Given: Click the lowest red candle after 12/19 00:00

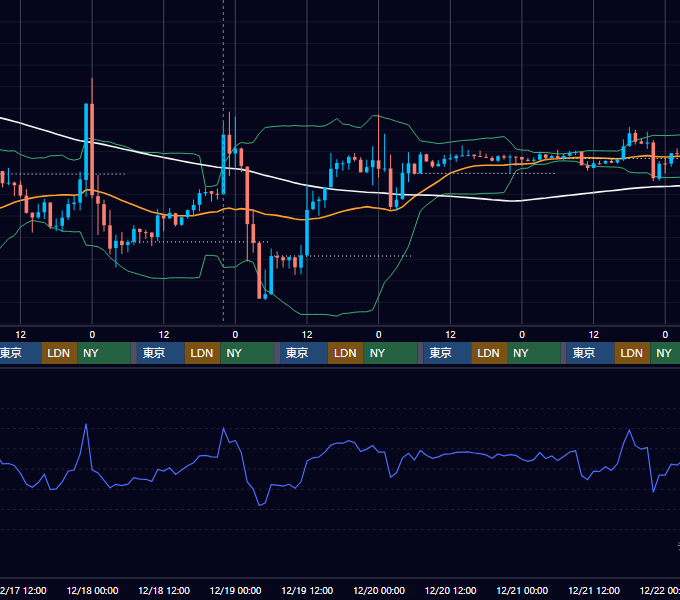Looking at the screenshot, I should tap(259, 271).
